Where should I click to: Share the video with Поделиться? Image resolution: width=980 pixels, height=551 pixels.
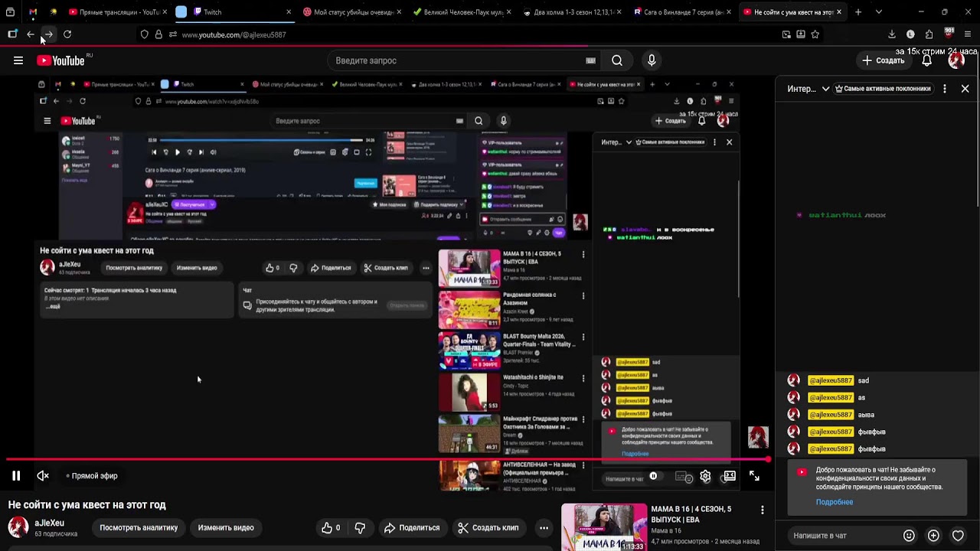(412, 528)
